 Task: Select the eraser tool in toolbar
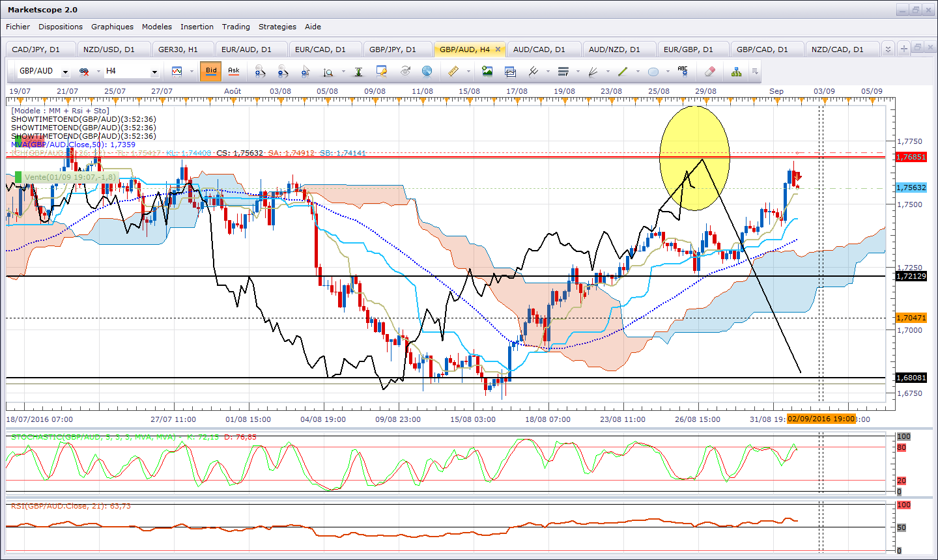tap(710, 71)
